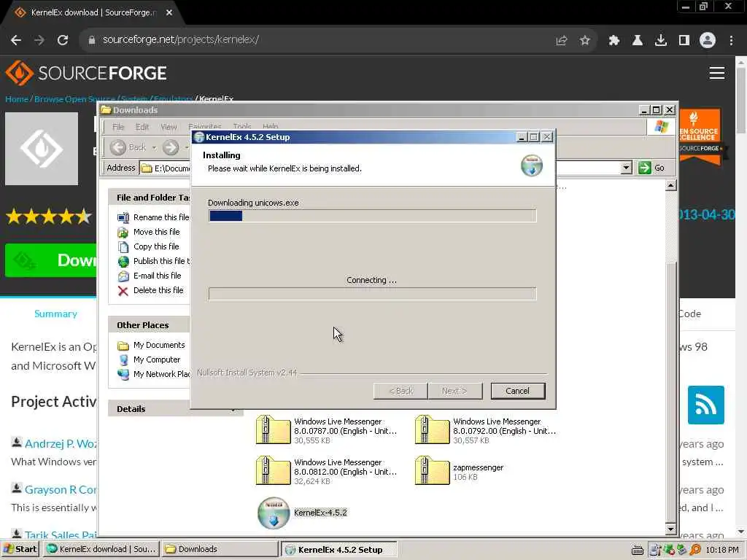Switch to the Summary tab on SourceForge
This screenshot has width=747, height=560.
pos(55,314)
